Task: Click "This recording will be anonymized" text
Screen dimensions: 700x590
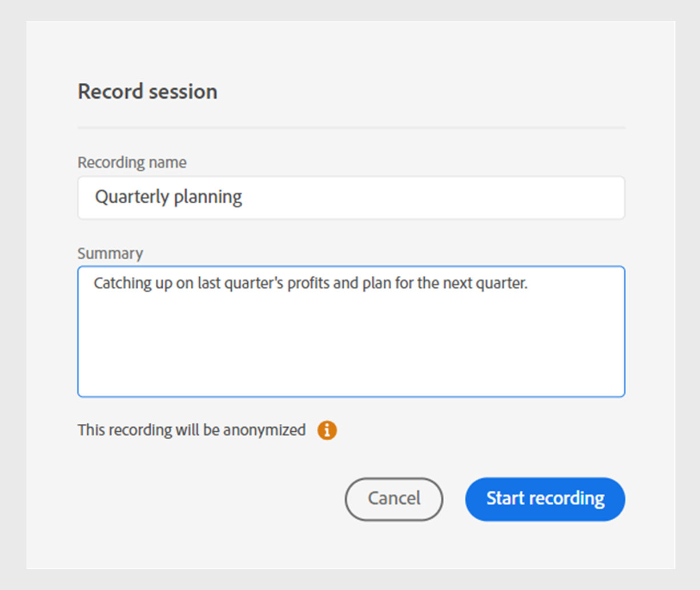Action: pyautogui.click(x=191, y=430)
